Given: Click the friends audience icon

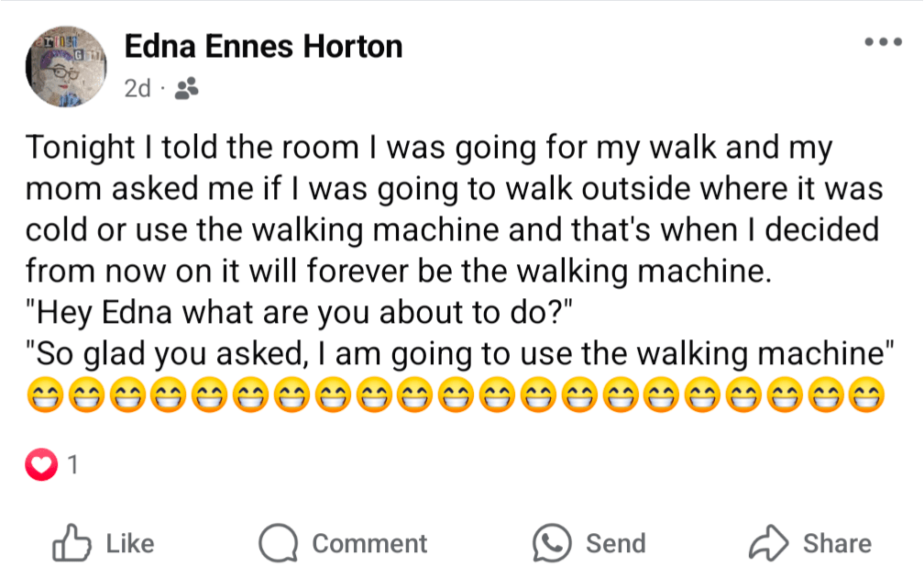Looking at the screenshot, I should (186, 89).
